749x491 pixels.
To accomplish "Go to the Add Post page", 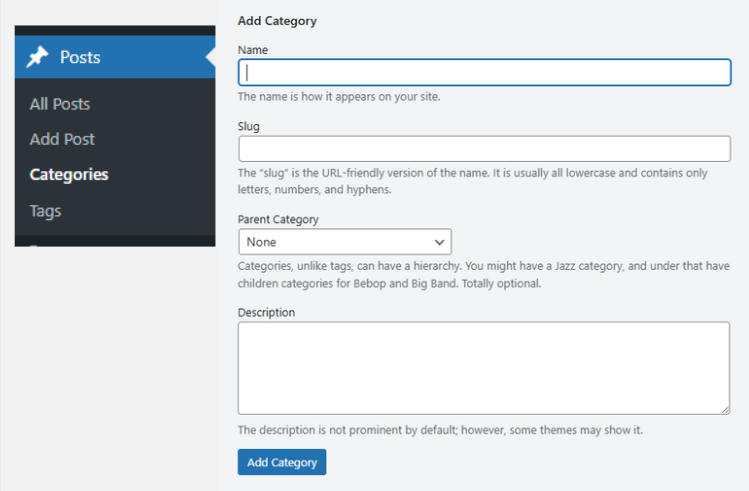I will 62,139.
